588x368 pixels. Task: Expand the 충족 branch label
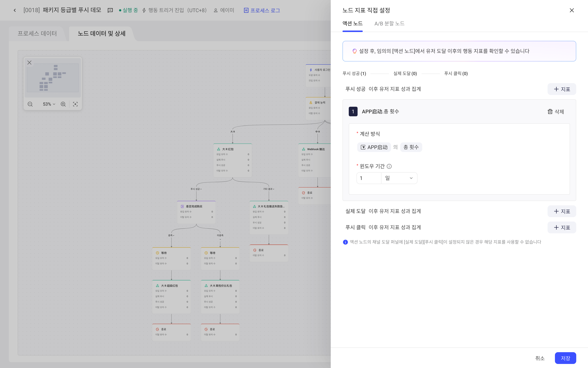(x=171, y=235)
